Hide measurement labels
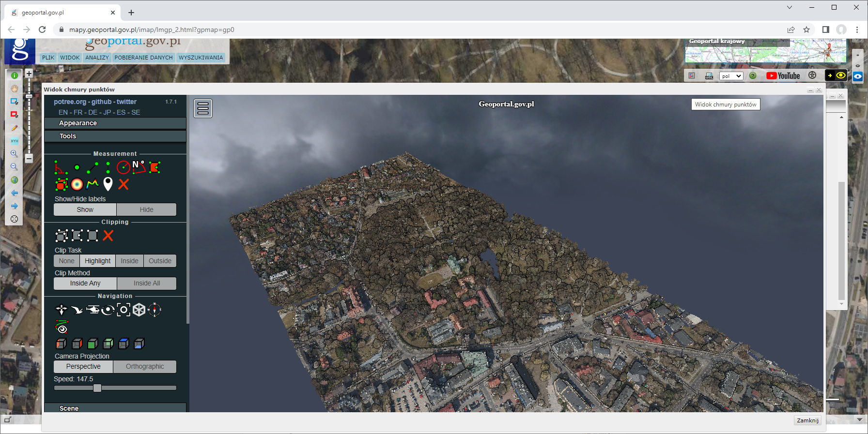 click(x=146, y=210)
